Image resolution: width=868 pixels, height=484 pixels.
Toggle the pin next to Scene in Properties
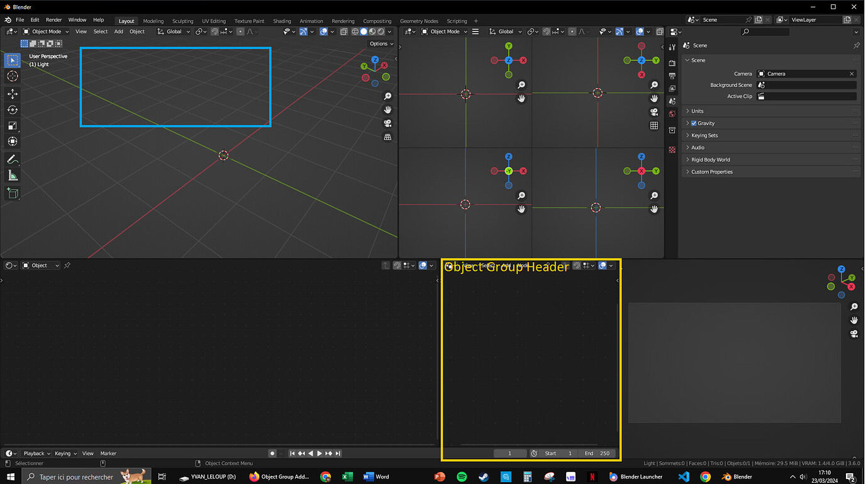pyautogui.click(x=856, y=45)
